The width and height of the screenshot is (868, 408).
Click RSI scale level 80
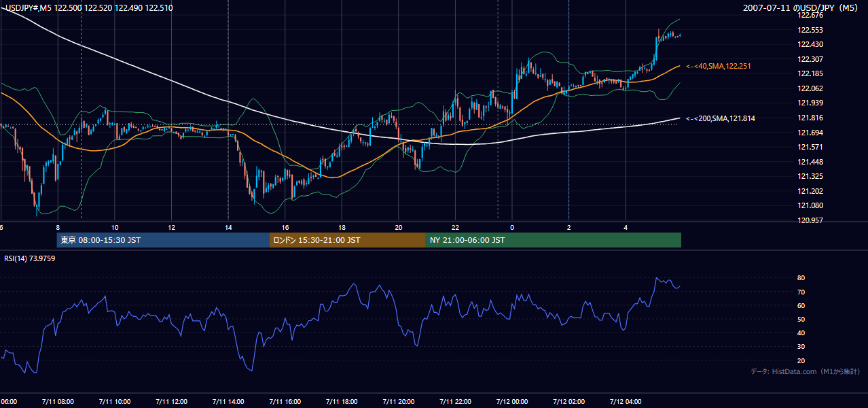point(801,278)
